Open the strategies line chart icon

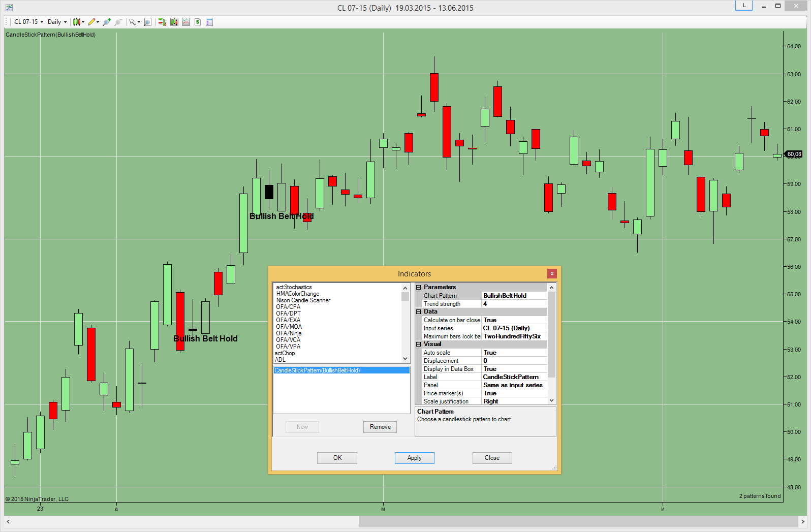coord(186,22)
